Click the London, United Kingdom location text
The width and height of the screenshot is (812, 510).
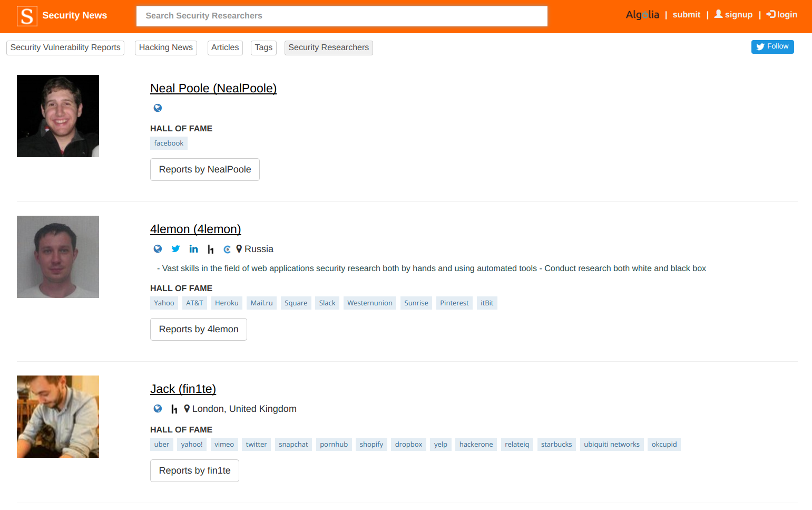[244, 409]
